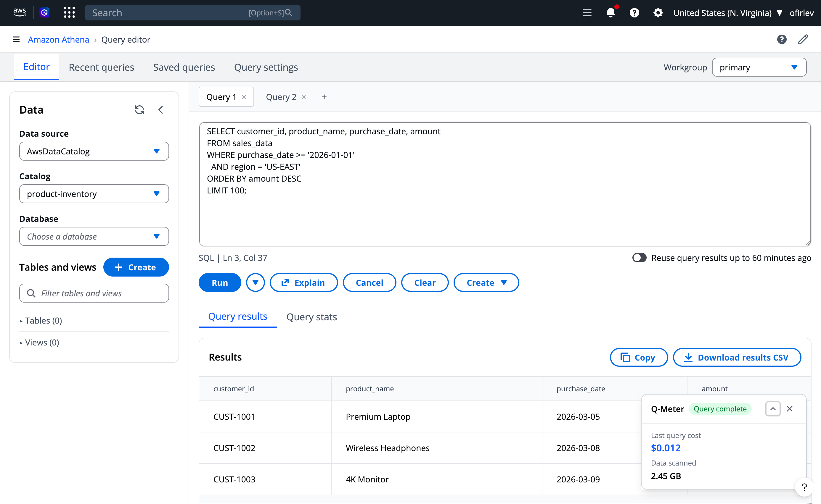821x504 pixels.
Task: Open the settings gear in top bar
Action: click(658, 13)
